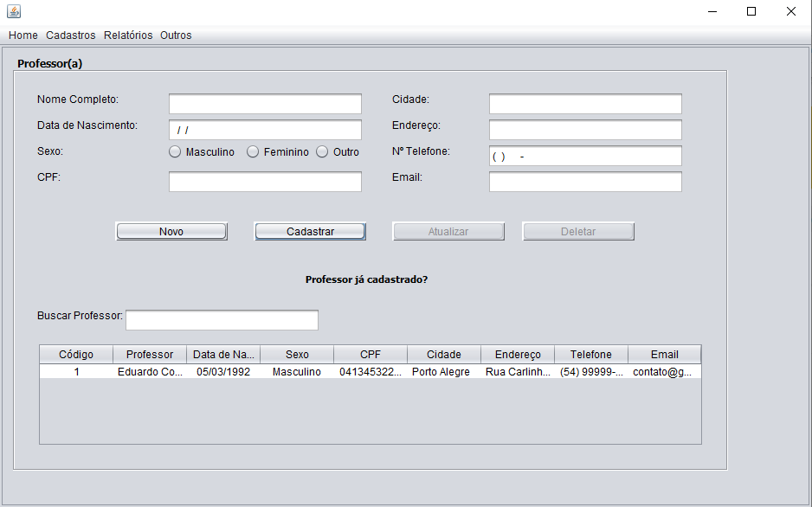Click the Novo button
This screenshot has height=507, width=812.
tap(171, 231)
